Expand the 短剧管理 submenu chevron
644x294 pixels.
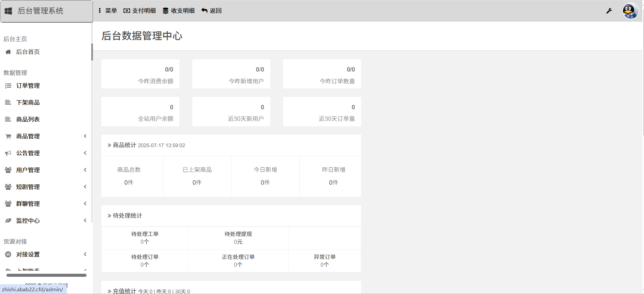[85, 187]
